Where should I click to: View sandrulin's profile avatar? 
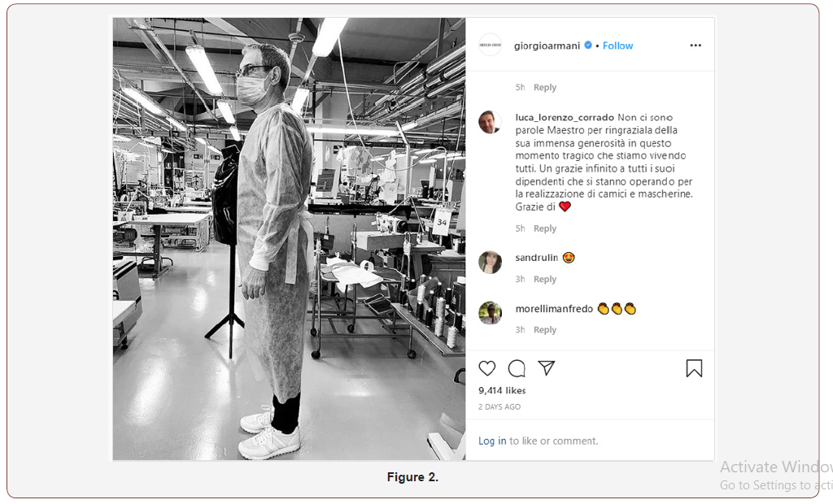[x=490, y=263]
